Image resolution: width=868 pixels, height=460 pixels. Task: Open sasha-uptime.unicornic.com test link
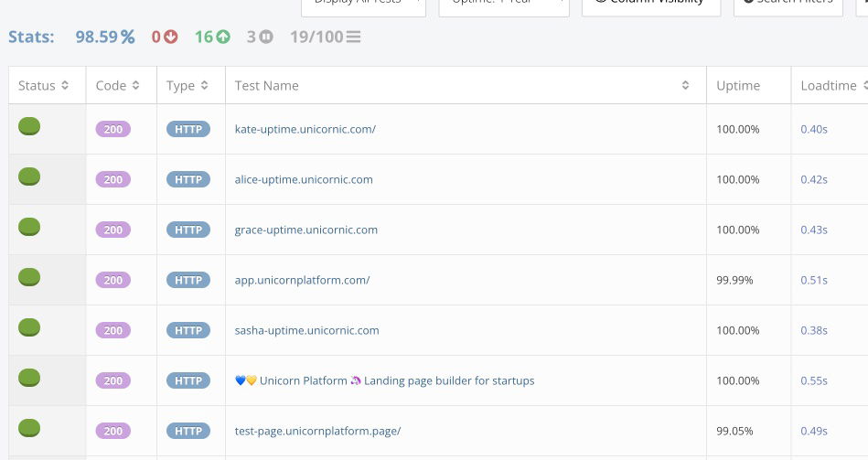[x=306, y=331]
